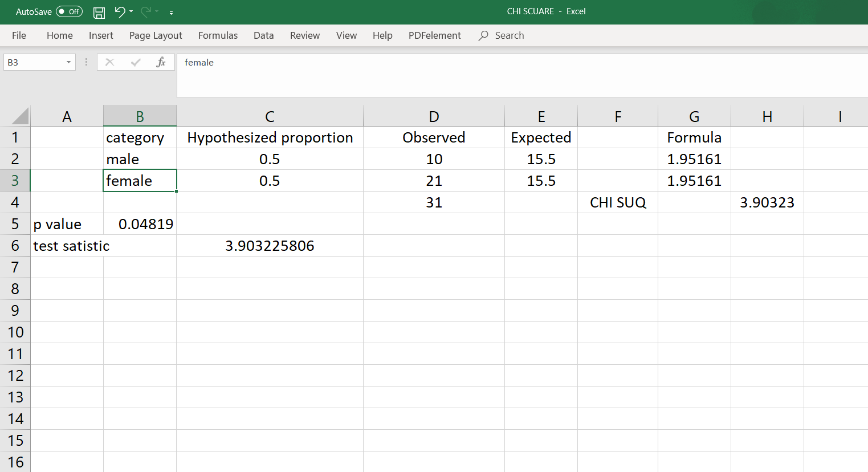Image resolution: width=868 pixels, height=472 pixels.
Task: Click the 'p value' cell
Action: (x=67, y=224)
